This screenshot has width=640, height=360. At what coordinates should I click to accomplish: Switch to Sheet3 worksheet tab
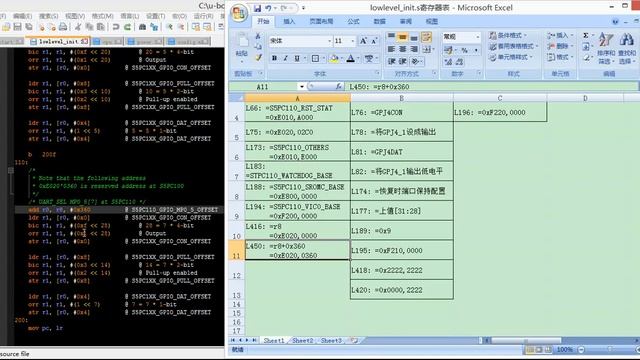(x=331, y=340)
